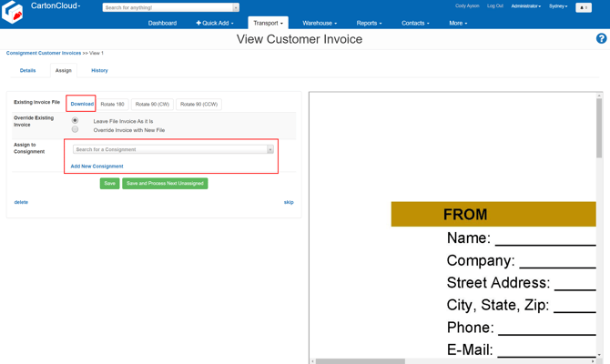Open the Search for a Consignment dropdown
Image resolution: width=610 pixels, height=364 pixels.
(x=173, y=149)
